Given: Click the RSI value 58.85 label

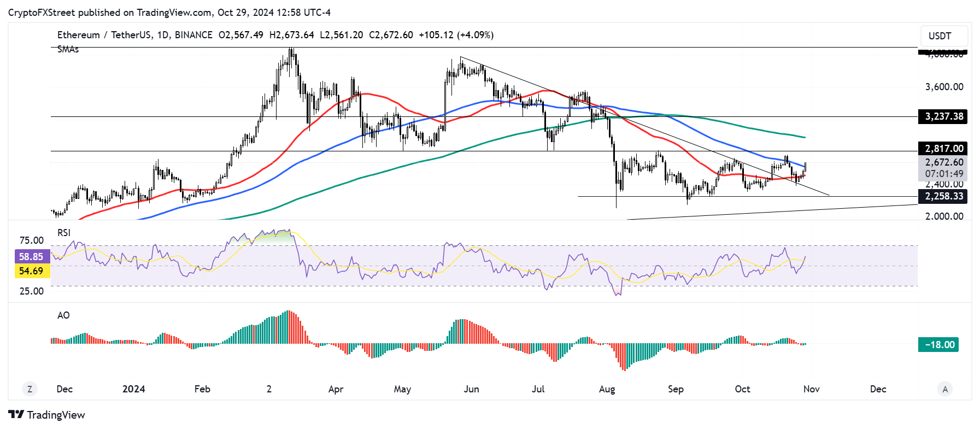Looking at the screenshot, I should pyautogui.click(x=32, y=257).
